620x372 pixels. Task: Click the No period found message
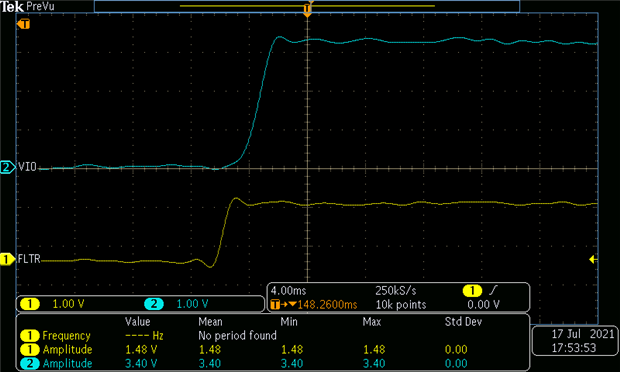coord(237,336)
